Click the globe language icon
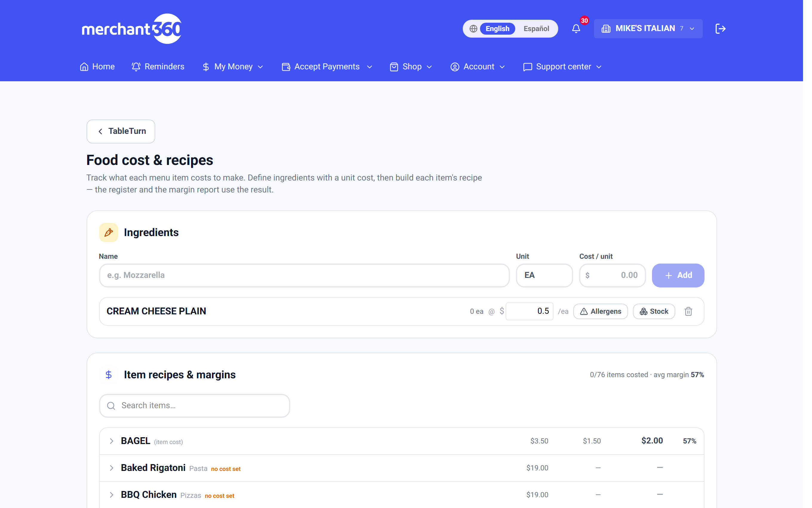 [x=473, y=29]
